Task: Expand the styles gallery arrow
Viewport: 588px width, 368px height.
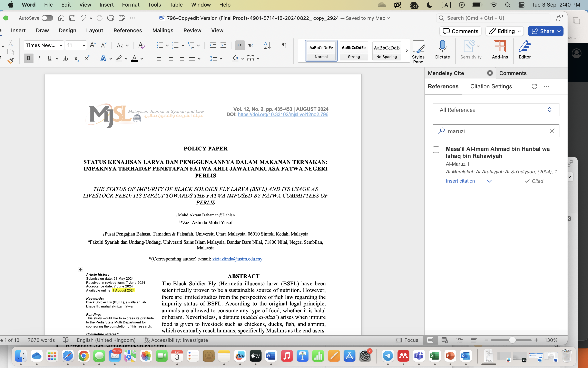Action: 406,51
